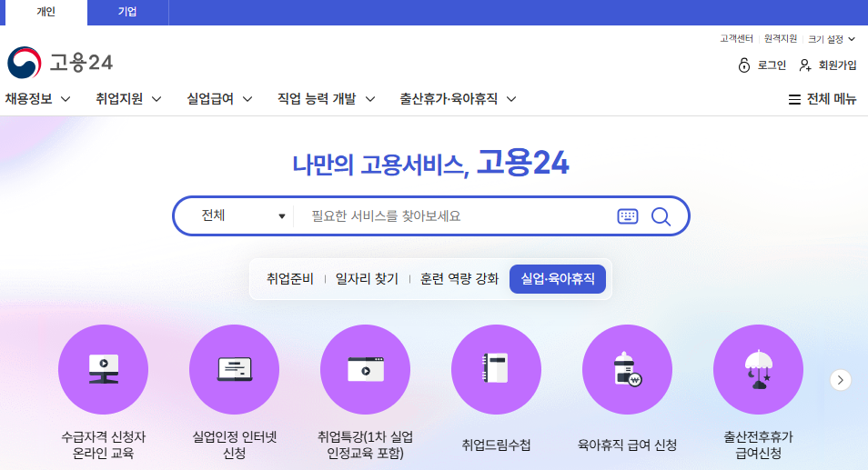The image size is (868, 470).
Task: Open 취업특강 video icon
Action: pyautogui.click(x=366, y=369)
